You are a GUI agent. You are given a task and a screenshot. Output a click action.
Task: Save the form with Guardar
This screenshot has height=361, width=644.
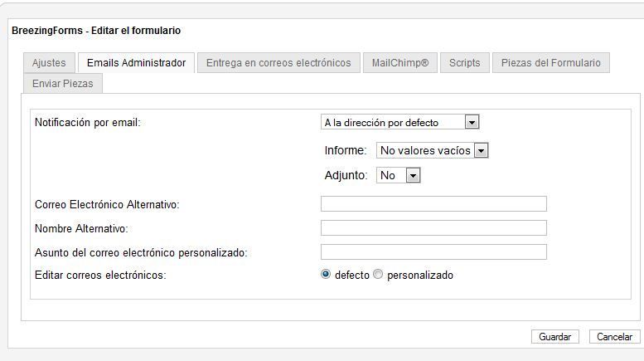click(x=554, y=337)
